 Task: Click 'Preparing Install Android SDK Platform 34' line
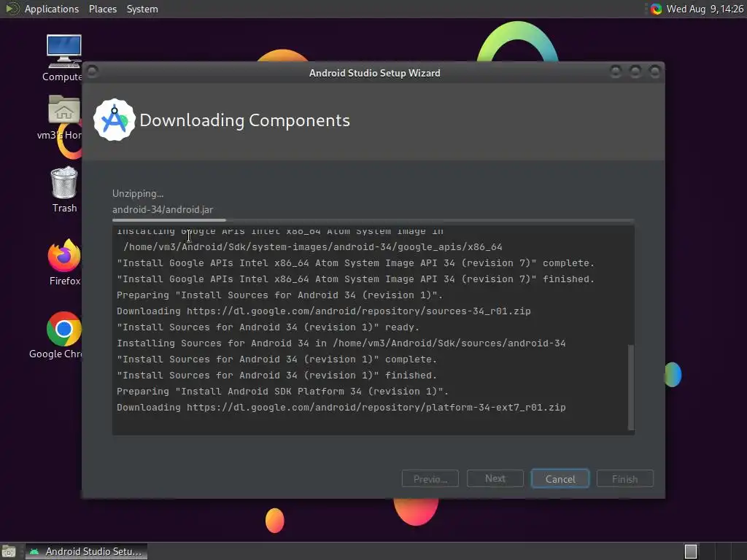[x=282, y=392]
